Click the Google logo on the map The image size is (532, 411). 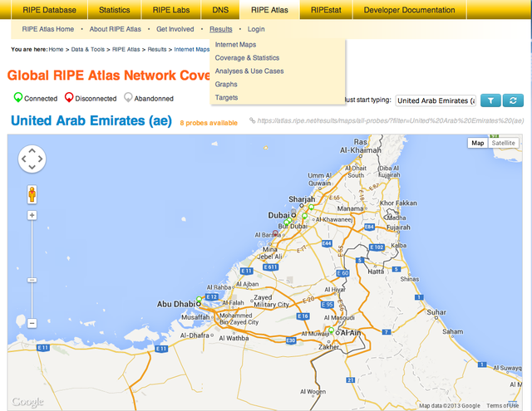pyautogui.click(x=27, y=402)
